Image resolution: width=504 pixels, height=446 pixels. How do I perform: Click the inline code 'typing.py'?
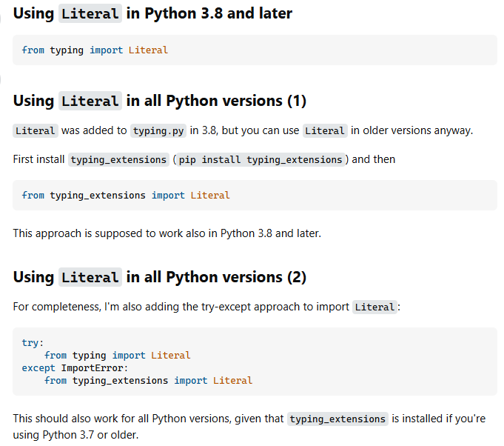coord(158,131)
